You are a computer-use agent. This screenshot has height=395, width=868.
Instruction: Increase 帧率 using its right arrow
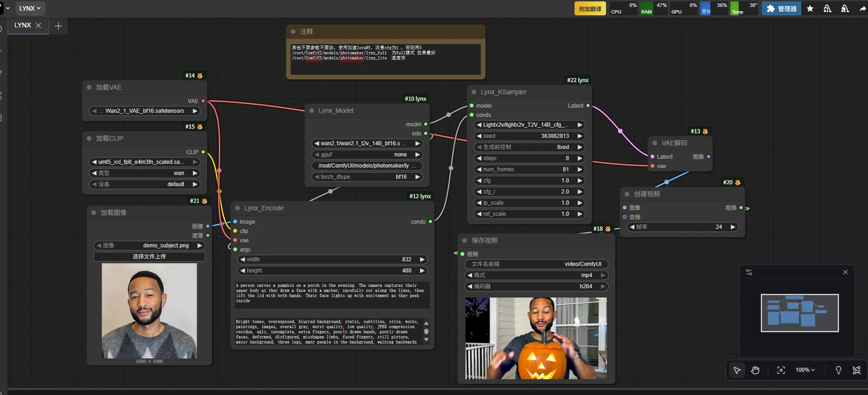coord(733,227)
